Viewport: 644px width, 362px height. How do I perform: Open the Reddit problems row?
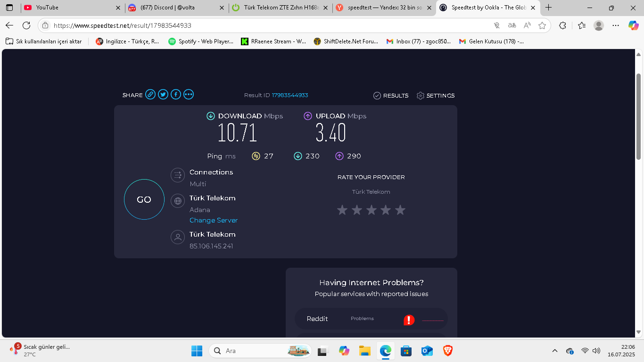click(x=371, y=319)
